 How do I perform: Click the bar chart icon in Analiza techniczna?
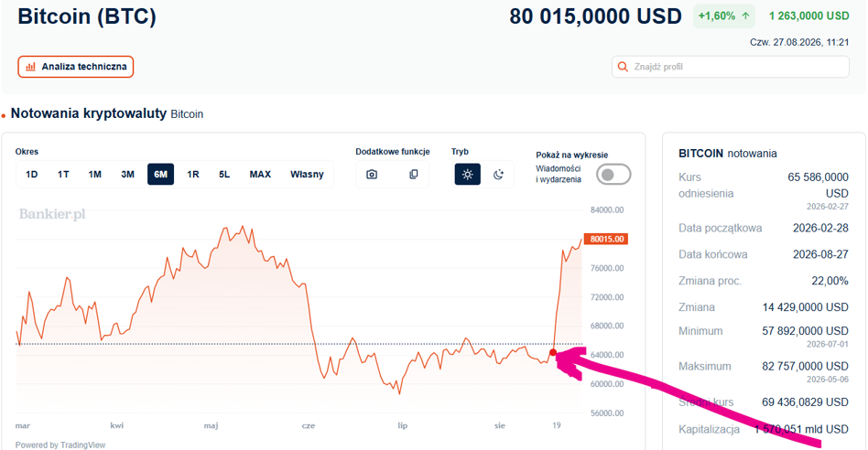(31, 67)
